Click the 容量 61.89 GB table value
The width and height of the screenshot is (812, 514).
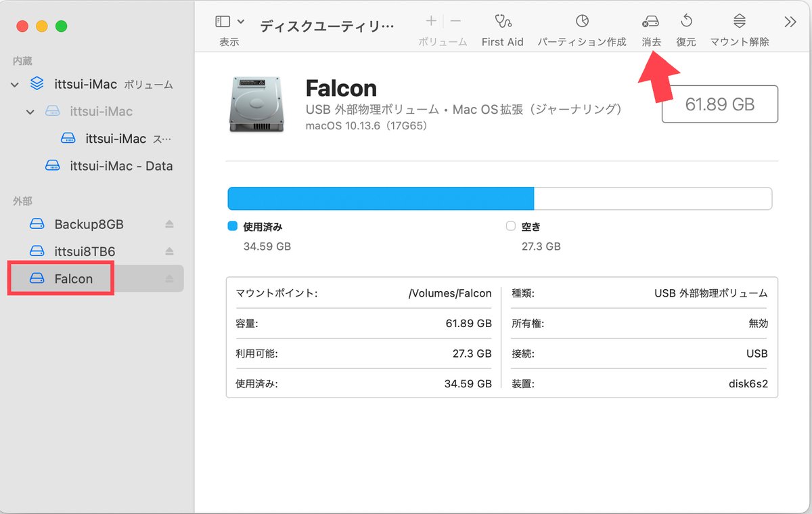(469, 324)
